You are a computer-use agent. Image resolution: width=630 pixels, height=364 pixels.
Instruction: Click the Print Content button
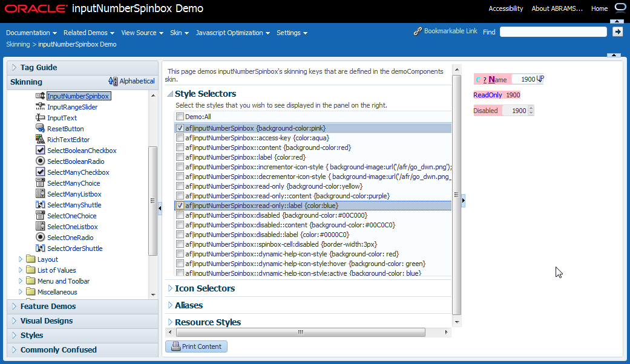197,346
